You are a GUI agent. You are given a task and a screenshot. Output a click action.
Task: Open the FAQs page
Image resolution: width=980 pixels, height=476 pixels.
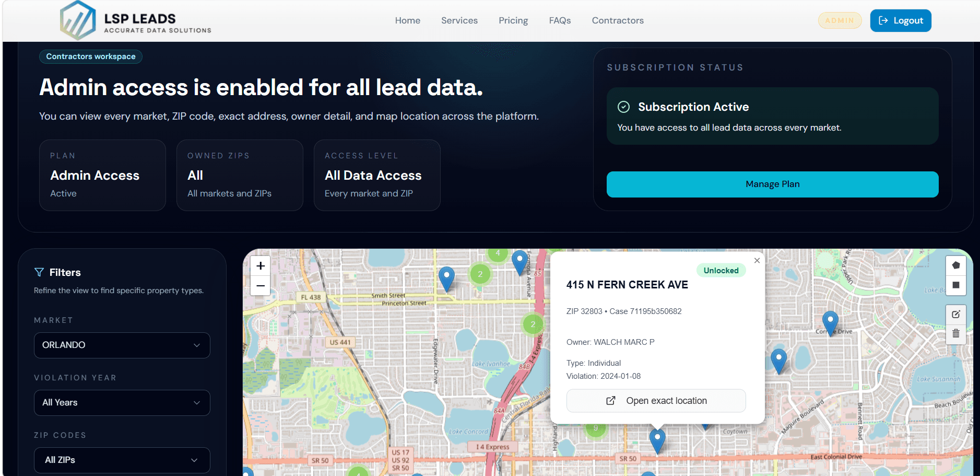(560, 20)
